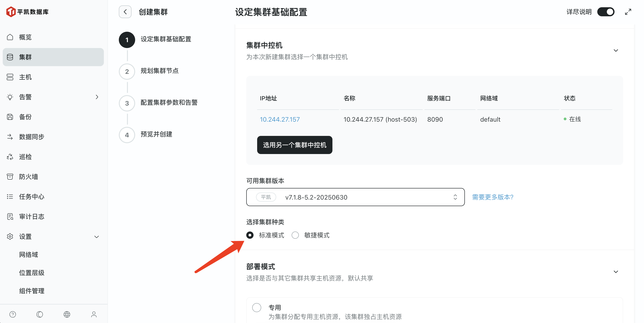Click the 选用另一个集群中控机 button

point(295,145)
